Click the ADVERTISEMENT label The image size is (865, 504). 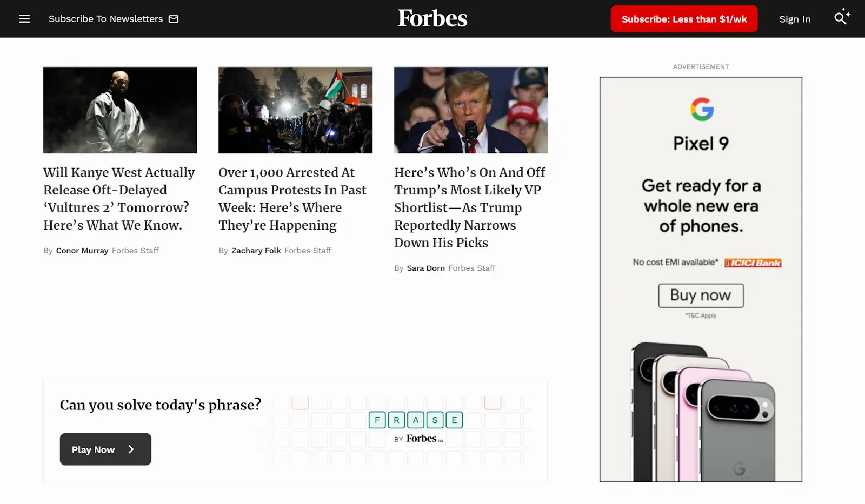point(701,67)
